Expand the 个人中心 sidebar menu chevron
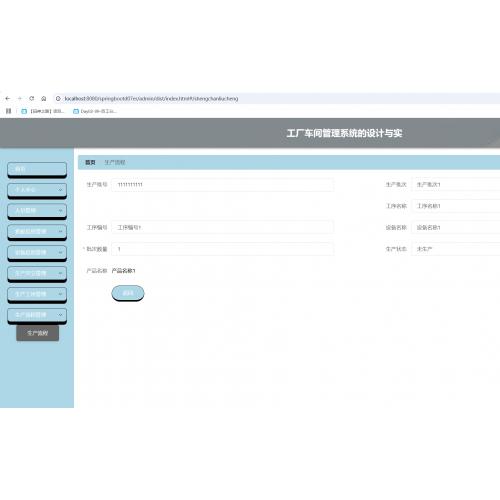The height and width of the screenshot is (500, 500). (x=60, y=190)
